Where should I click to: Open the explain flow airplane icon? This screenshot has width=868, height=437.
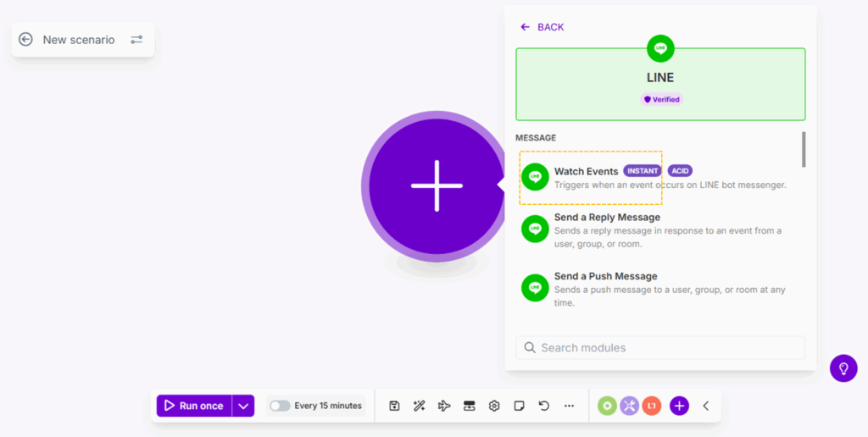coord(444,406)
